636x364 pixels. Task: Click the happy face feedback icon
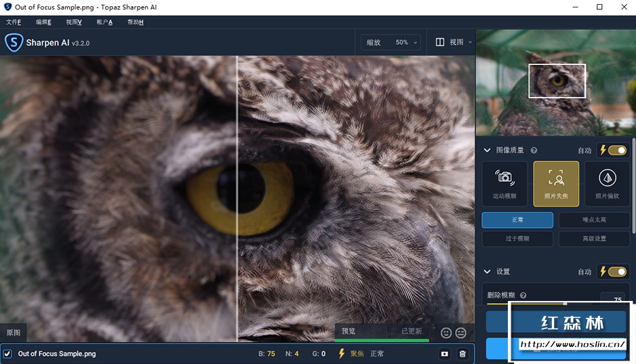point(446,333)
